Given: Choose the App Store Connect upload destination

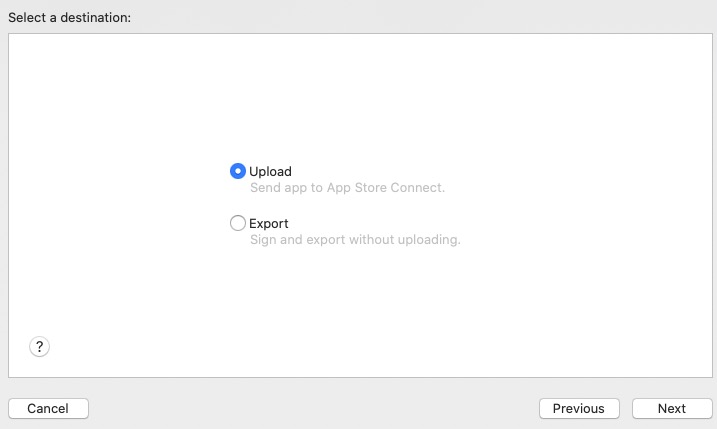Looking at the screenshot, I should pyautogui.click(x=238, y=171).
